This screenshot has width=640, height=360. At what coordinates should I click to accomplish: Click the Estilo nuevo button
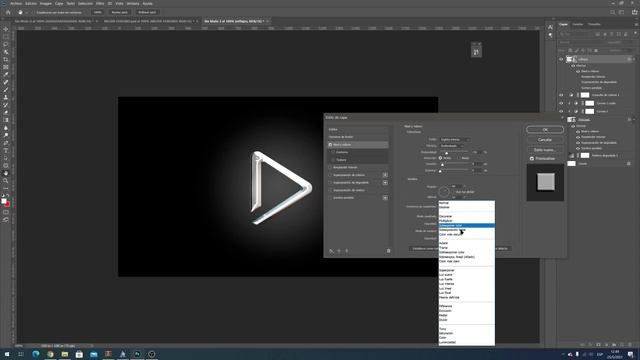(545, 150)
